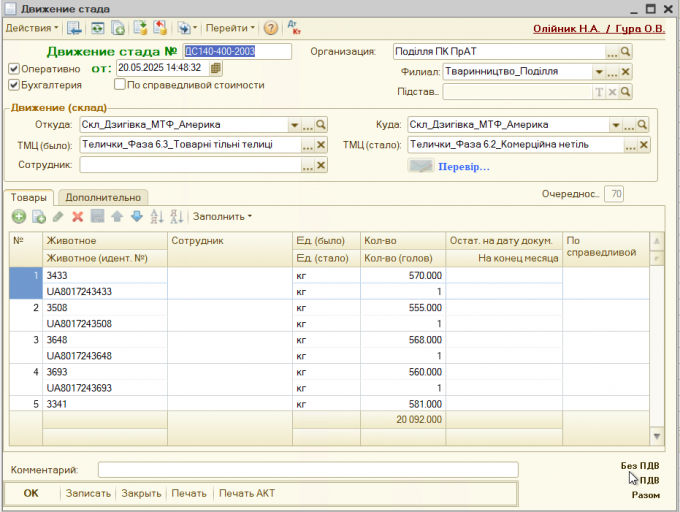This screenshot has height=512, width=680.
Task: Open the Куда warehouse via magnifier
Action: [642, 125]
